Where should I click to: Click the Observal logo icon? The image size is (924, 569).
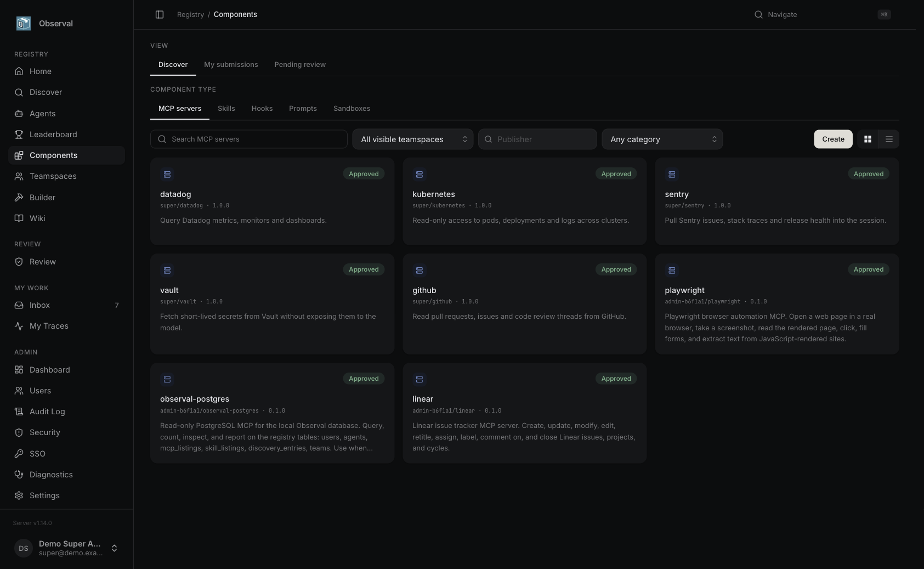(x=24, y=23)
